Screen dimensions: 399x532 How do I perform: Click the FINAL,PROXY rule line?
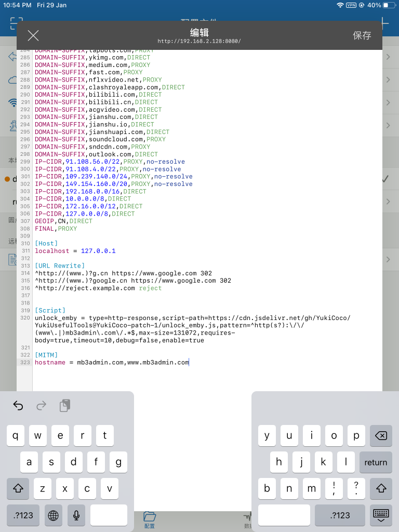pos(56,229)
